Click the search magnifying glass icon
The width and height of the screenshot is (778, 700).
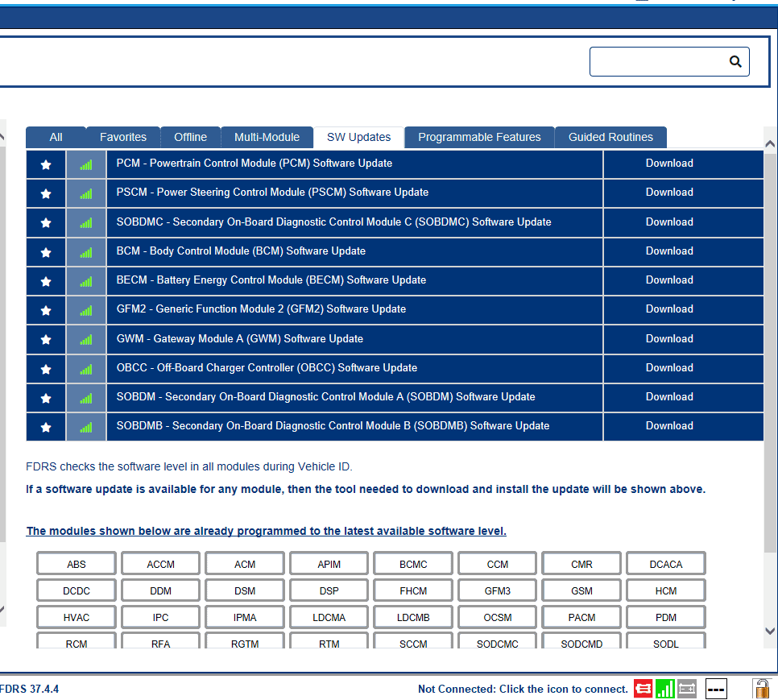pyautogui.click(x=735, y=61)
